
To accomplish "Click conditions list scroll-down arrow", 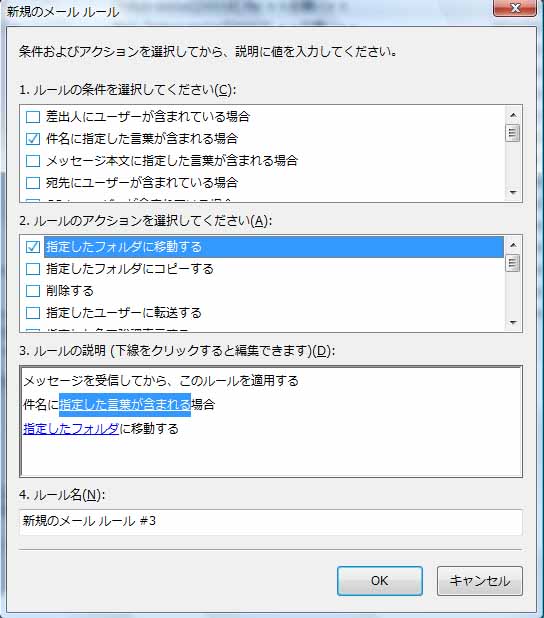I will click(x=513, y=192).
